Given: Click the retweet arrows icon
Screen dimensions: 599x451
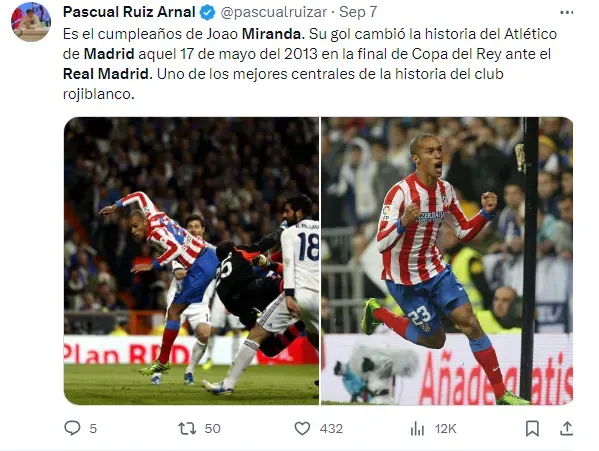Looking at the screenshot, I should point(187,428).
